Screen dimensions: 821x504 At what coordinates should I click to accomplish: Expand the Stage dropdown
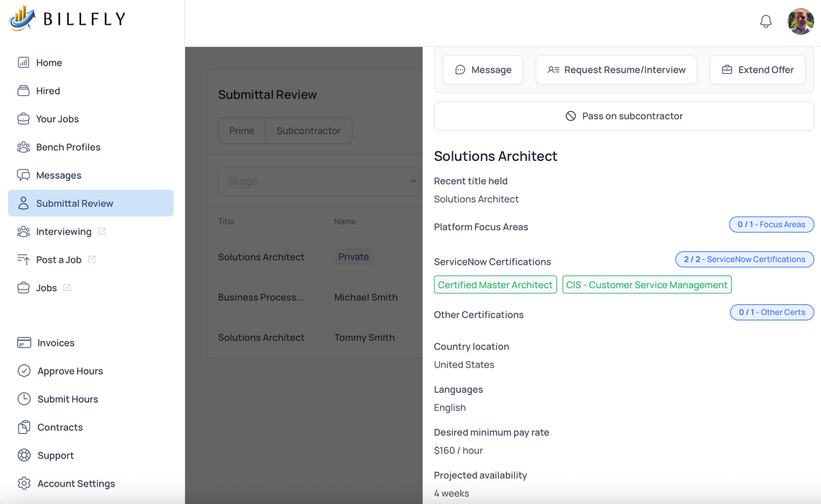pyautogui.click(x=318, y=181)
